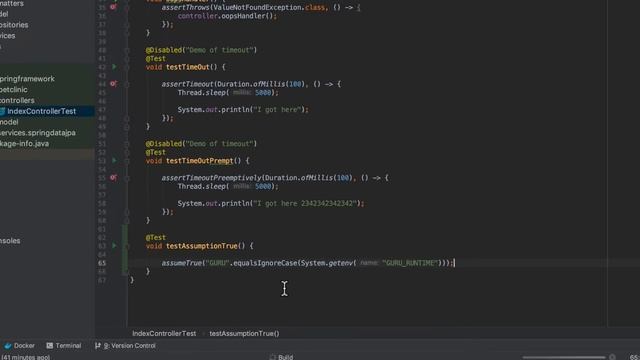Click the red gutter marker beside assertTimeout line
Viewport: 640px width, 360px height.
point(113,84)
